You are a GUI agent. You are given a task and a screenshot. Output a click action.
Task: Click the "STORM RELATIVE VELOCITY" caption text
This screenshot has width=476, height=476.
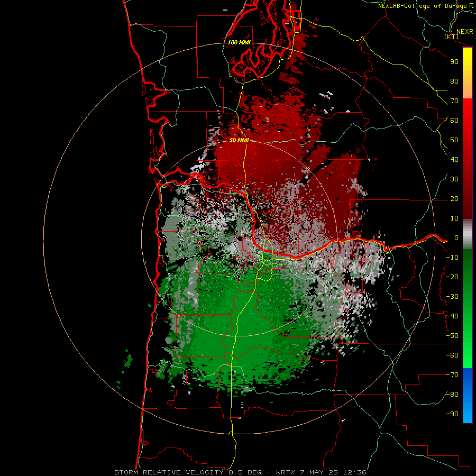(x=169, y=472)
